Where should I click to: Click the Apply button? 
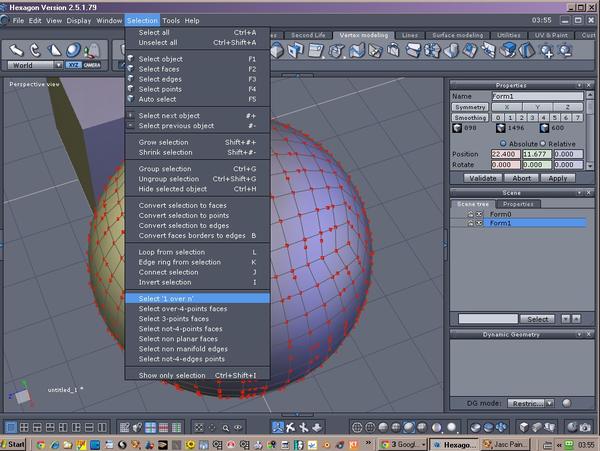pos(558,178)
